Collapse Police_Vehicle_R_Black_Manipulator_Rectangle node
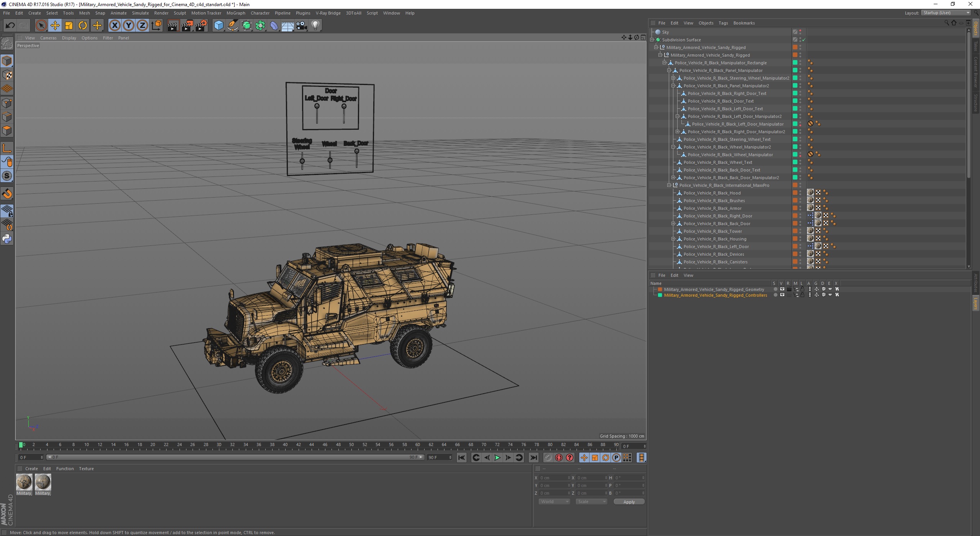This screenshot has width=980, height=536. point(665,62)
